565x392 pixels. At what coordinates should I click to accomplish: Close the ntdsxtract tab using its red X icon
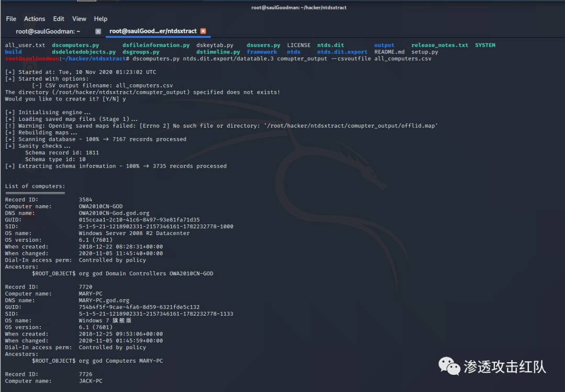pos(204,31)
